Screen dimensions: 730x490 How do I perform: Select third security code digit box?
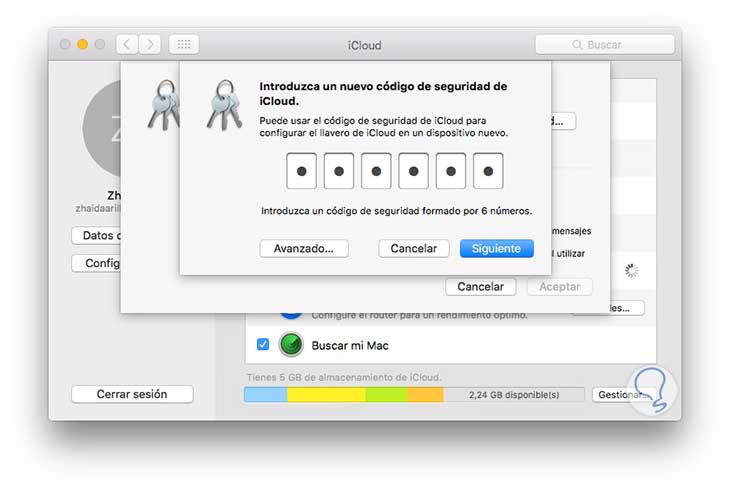pyautogui.click(x=376, y=171)
